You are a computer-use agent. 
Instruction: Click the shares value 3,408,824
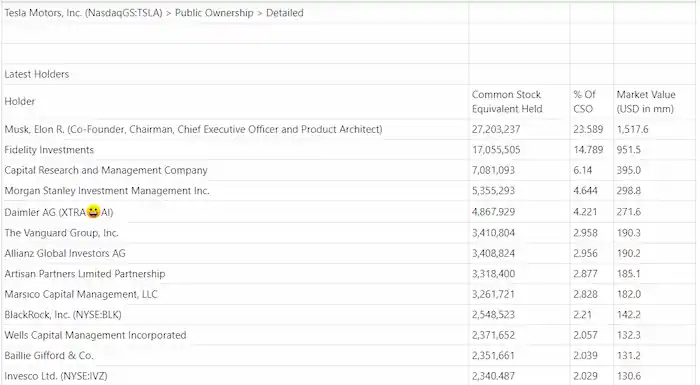click(x=493, y=253)
